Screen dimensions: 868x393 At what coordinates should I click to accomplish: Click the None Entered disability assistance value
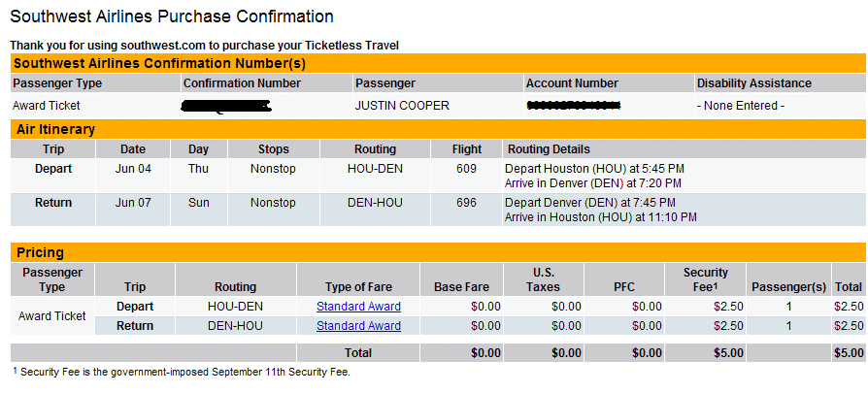(x=741, y=106)
